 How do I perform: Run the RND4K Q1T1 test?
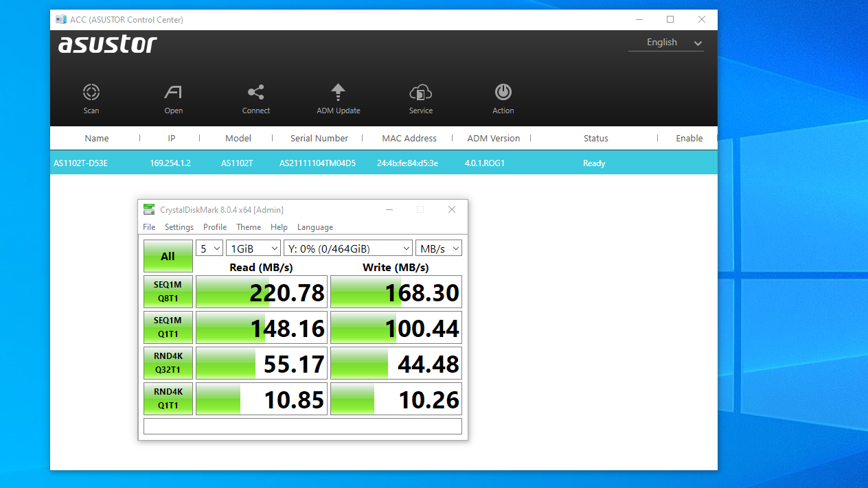point(168,399)
